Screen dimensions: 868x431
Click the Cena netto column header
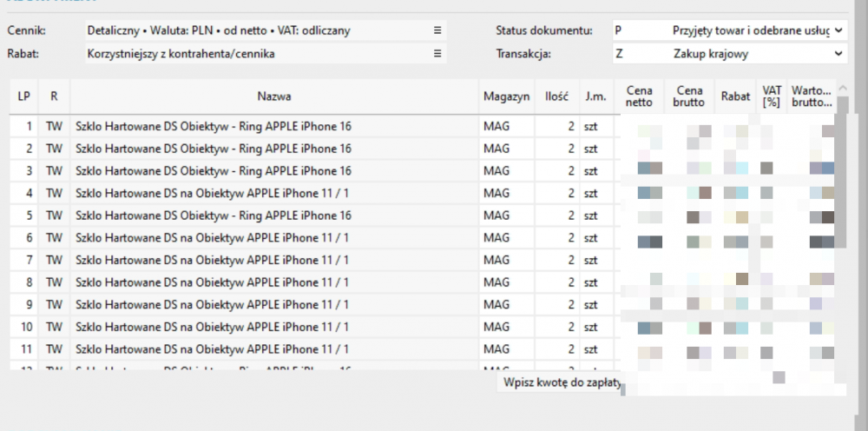coord(639,96)
